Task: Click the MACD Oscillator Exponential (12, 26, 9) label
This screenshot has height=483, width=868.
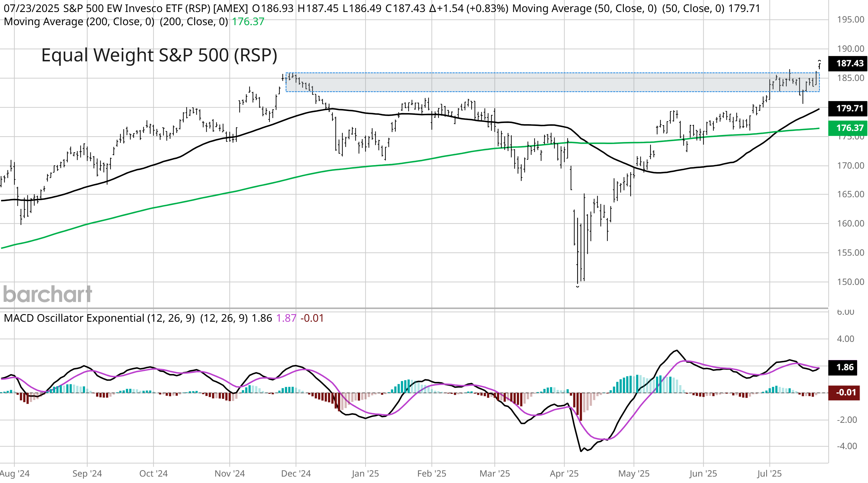Action: point(99,318)
